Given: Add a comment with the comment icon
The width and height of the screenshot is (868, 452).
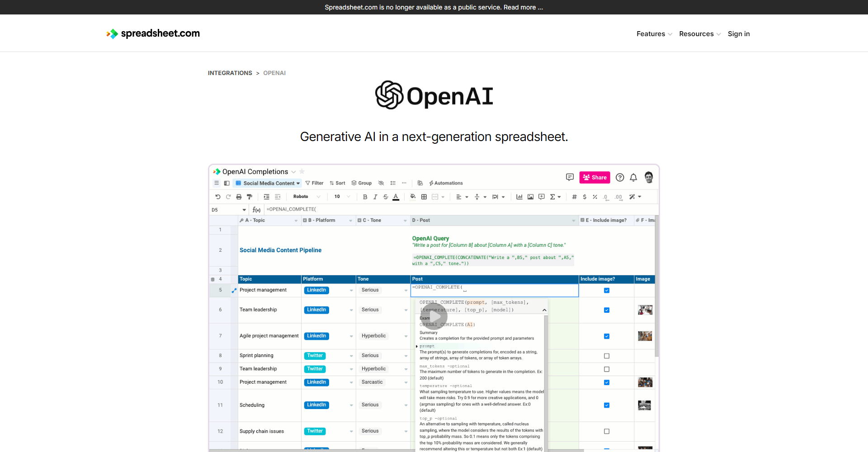Looking at the screenshot, I should tap(541, 197).
